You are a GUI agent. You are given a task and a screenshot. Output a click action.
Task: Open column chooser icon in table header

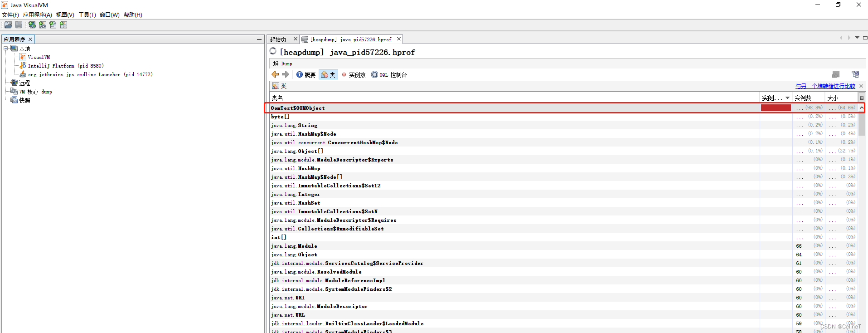(862, 98)
